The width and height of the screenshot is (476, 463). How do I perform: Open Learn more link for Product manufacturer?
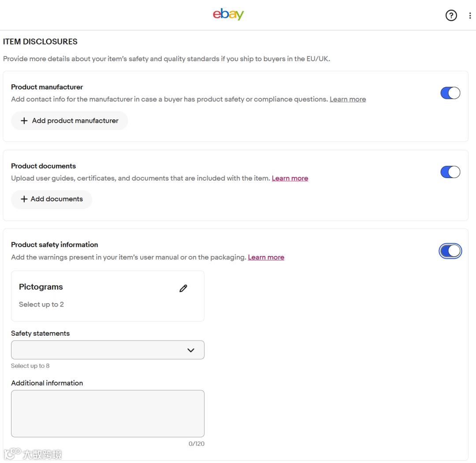[348, 99]
